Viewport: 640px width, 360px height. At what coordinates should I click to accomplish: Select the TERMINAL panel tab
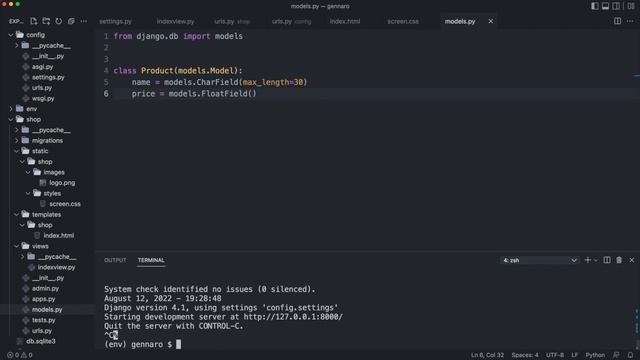pyautogui.click(x=151, y=260)
